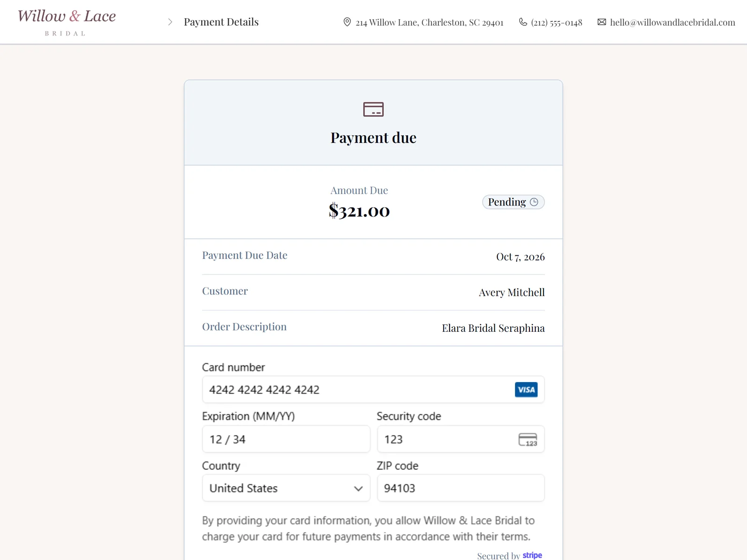Click the customer name Avery Mitchell
Image resolution: width=747 pixels, height=560 pixels.
[512, 293]
